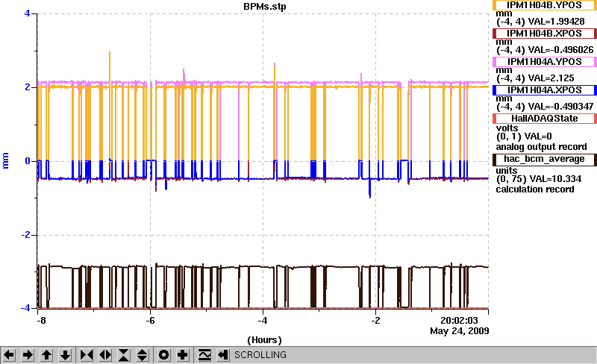Click the 'analog output record' description

pyautogui.click(x=541, y=147)
